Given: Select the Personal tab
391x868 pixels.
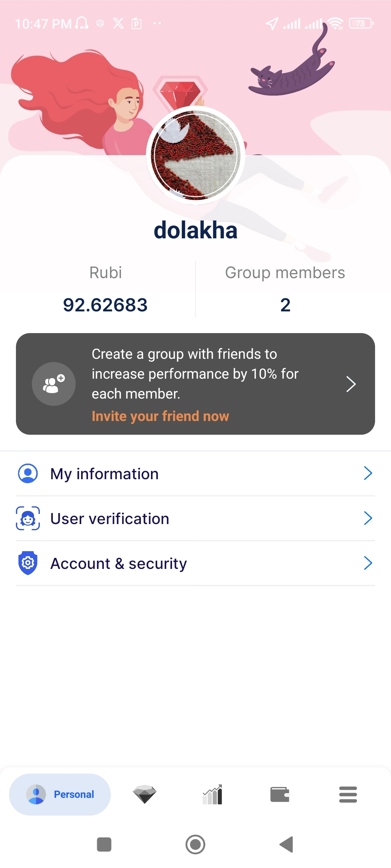Looking at the screenshot, I should (60, 794).
